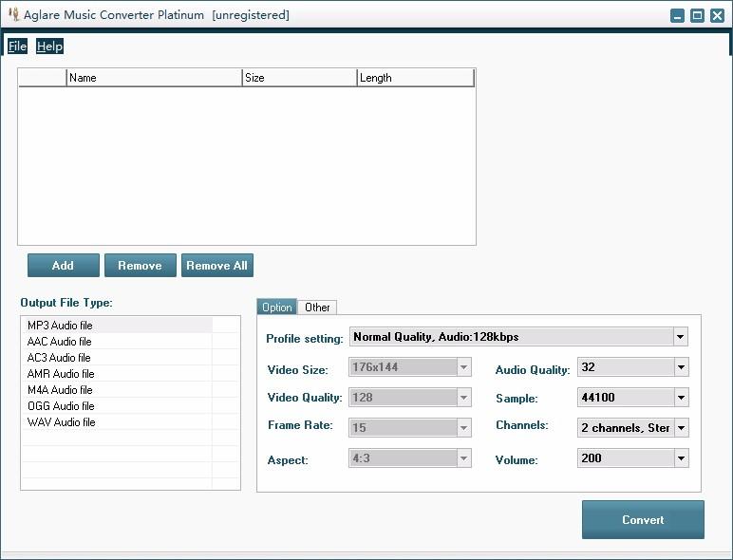Start conversion with the Convert button
Screen dimensions: 733x560
[x=643, y=520]
